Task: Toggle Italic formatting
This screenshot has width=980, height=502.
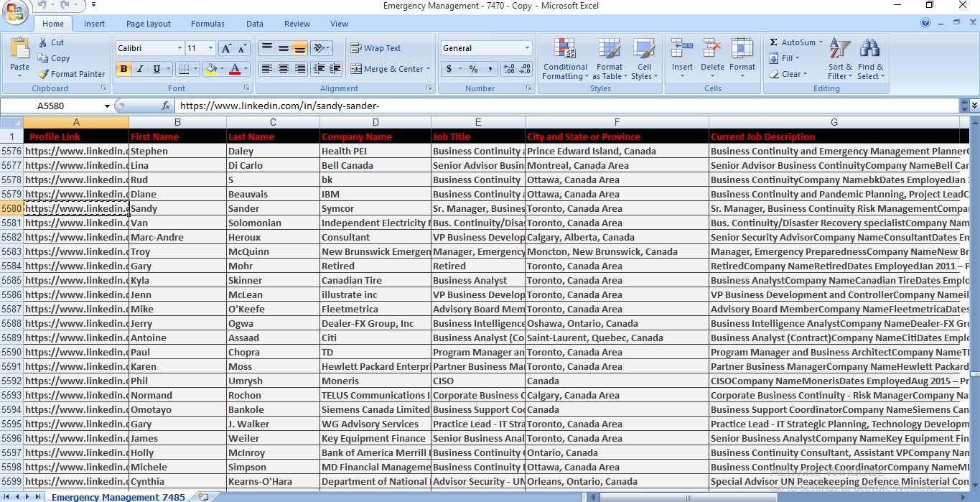Action: click(140, 69)
